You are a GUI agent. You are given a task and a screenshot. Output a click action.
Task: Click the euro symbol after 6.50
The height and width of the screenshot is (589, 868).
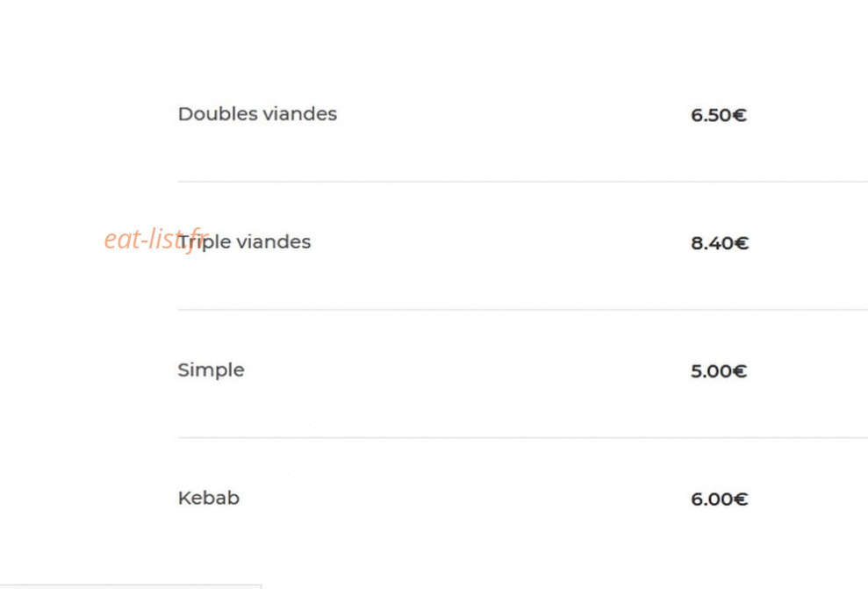[740, 115]
